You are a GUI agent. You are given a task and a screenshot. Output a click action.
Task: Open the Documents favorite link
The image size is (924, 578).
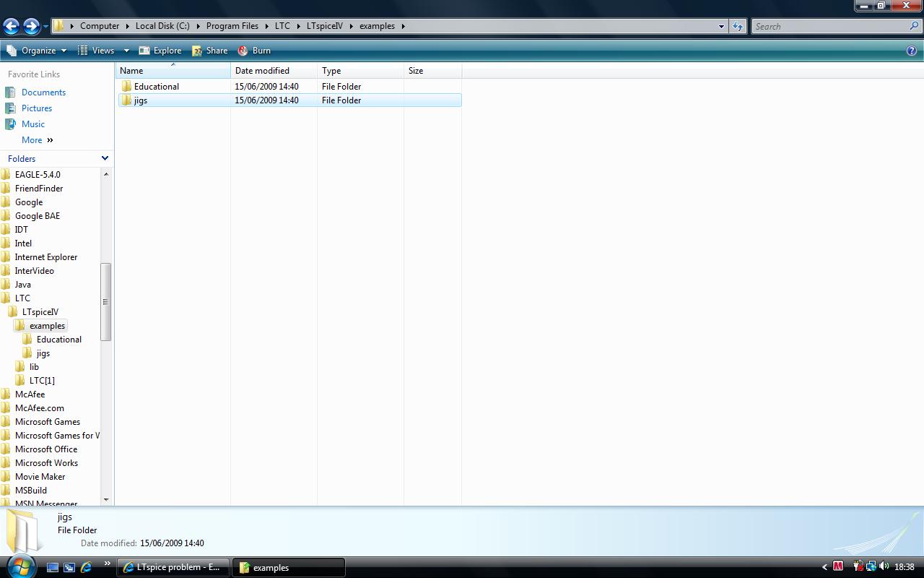(43, 92)
